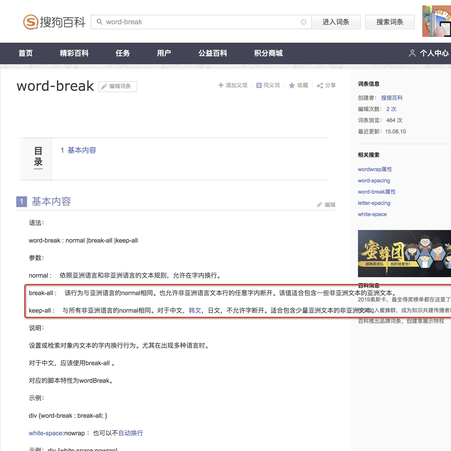Click the search magnifier icon
The image size is (451, 451).
click(99, 22)
